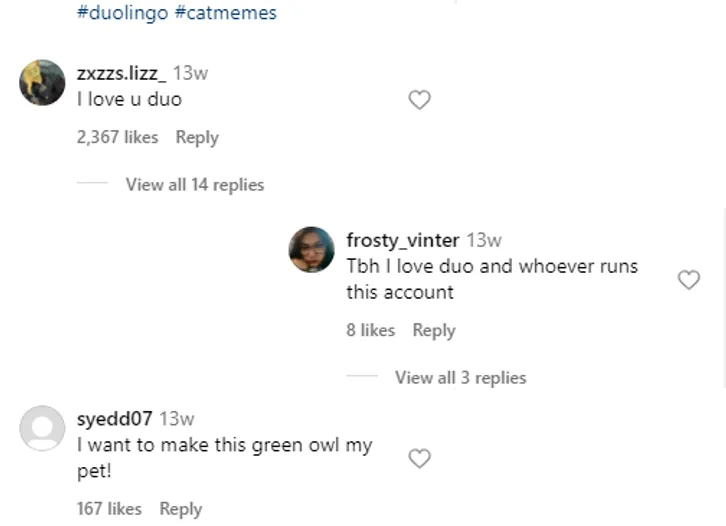Click syedd07's default avatar
This screenshot has width=726, height=526.
click(42, 429)
